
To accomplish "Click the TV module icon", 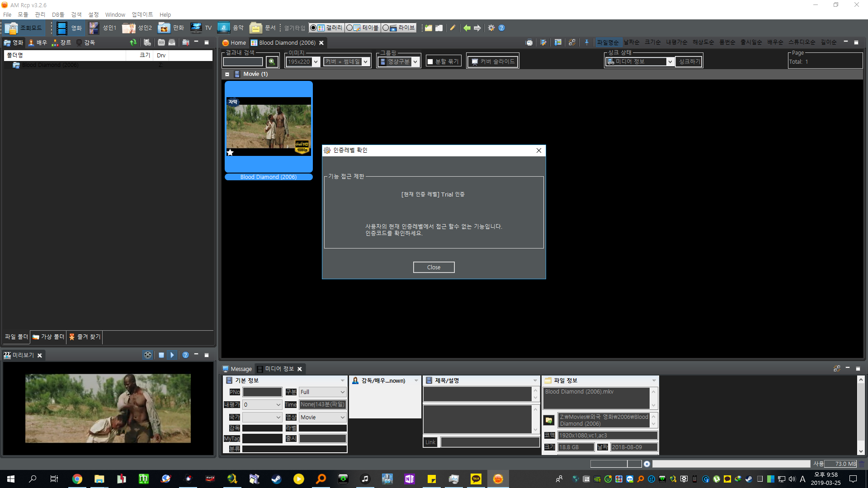I will click(196, 28).
